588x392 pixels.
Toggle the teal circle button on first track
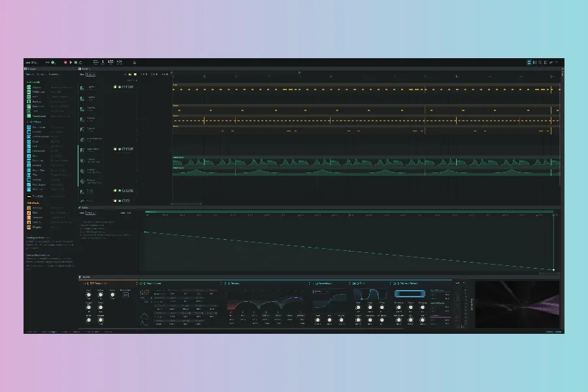(119, 86)
